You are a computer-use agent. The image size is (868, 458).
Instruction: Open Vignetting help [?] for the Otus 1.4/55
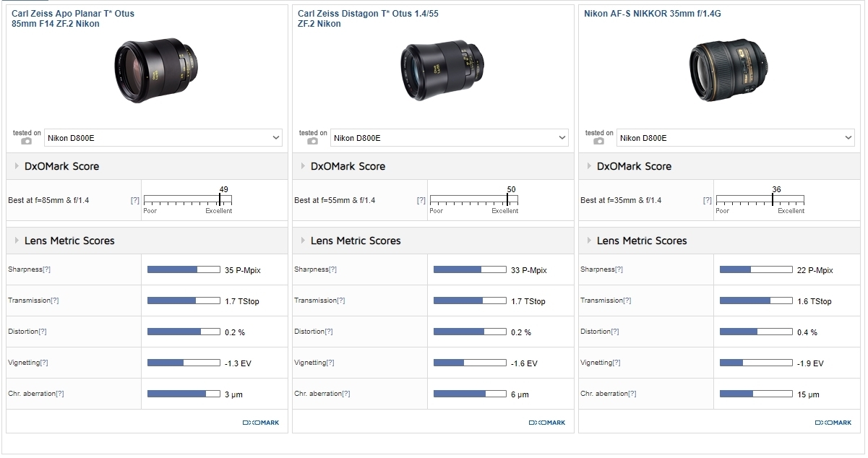coord(330,363)
